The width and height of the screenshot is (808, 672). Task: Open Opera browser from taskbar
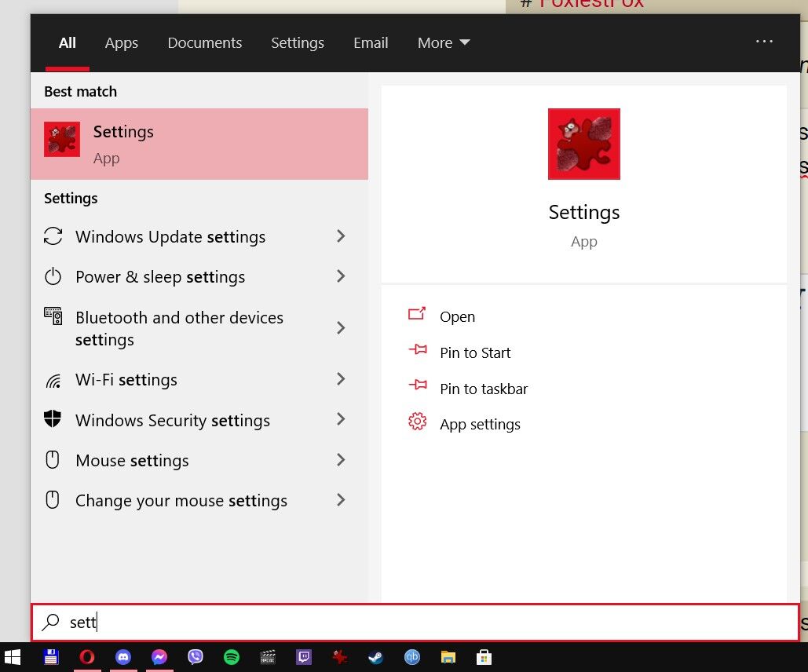[x=87, y=657]
